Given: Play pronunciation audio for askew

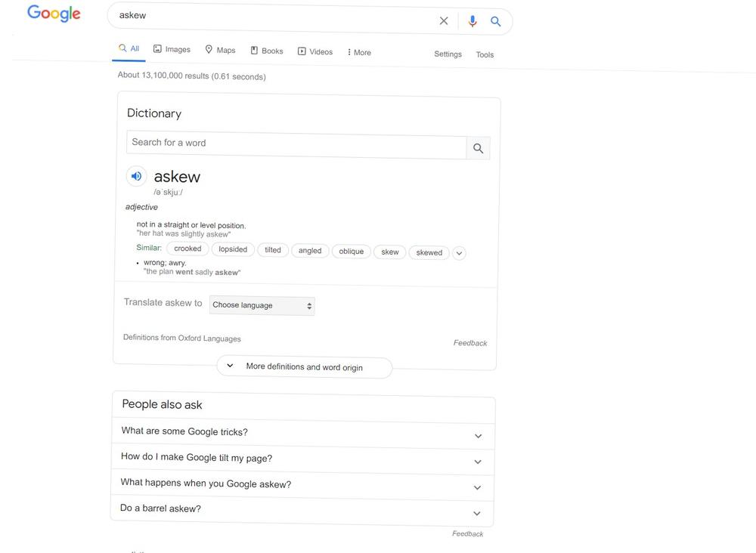Looking at the screenshot, I should (x=136, y=176).
